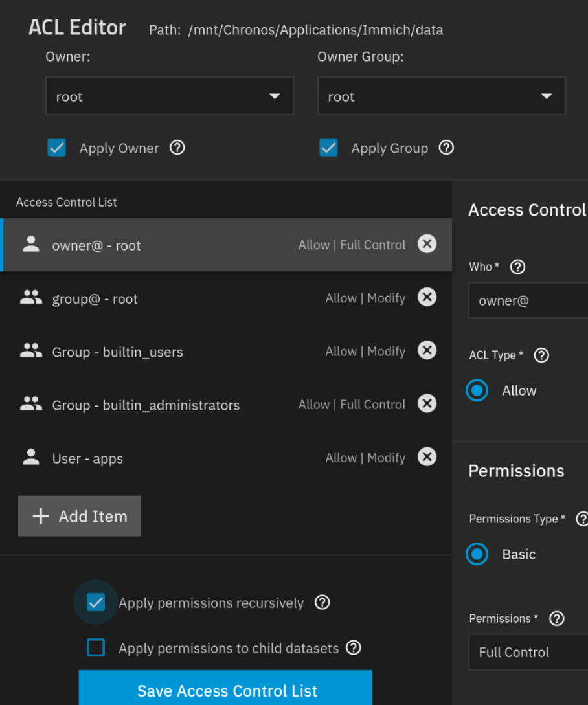Open the Owner dropdown
The image size is (588, 705).
[x=170, y=96]
